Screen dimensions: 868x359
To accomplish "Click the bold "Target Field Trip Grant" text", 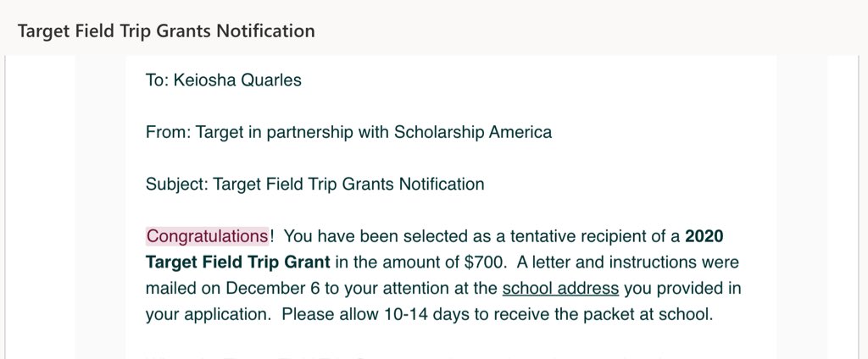I will click(238, 262).
